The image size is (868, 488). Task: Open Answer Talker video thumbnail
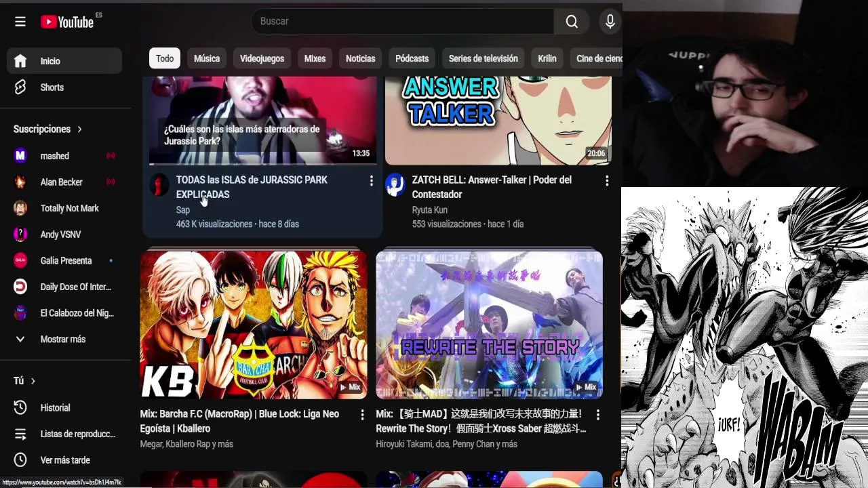(x=498, y=121)
